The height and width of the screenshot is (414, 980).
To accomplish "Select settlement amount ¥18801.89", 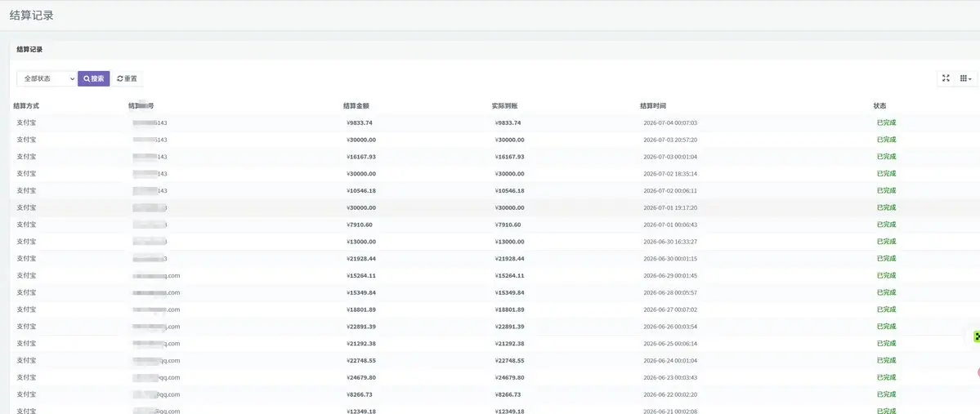I will [x=361, y=309].
